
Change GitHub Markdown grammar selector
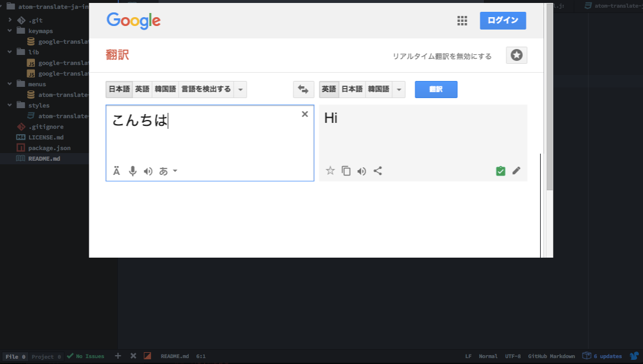point(551,356)
